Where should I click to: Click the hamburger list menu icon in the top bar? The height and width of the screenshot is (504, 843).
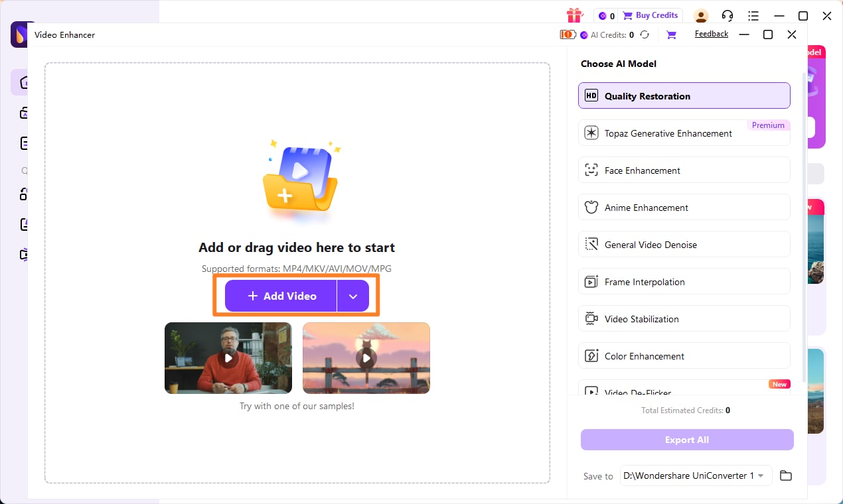[x=753, y=16]
